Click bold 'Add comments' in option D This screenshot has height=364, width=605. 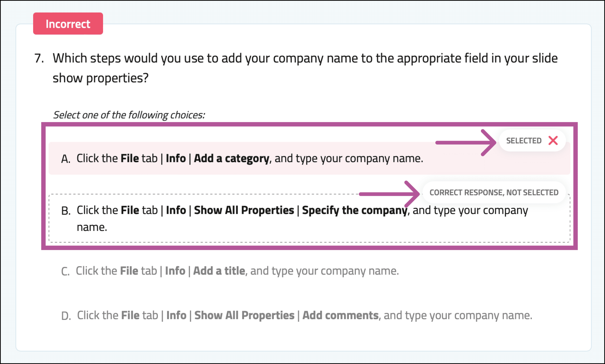[x=340, y=315]
